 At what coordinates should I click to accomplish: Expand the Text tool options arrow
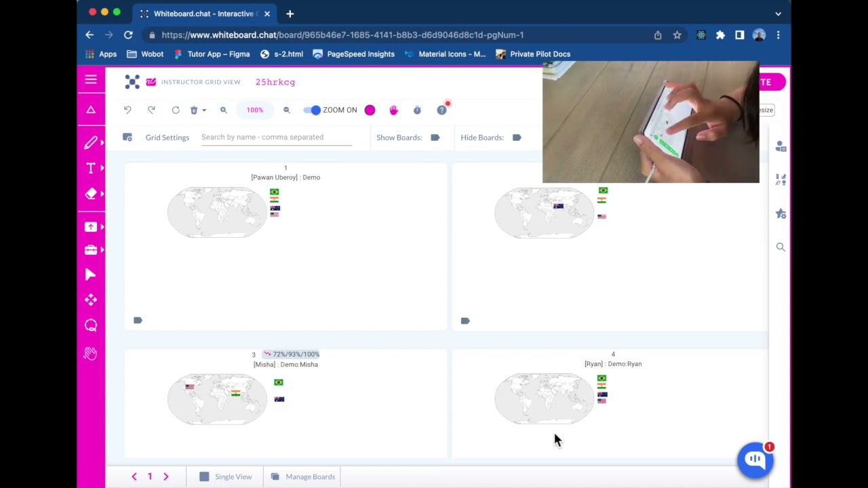point(102,168)
